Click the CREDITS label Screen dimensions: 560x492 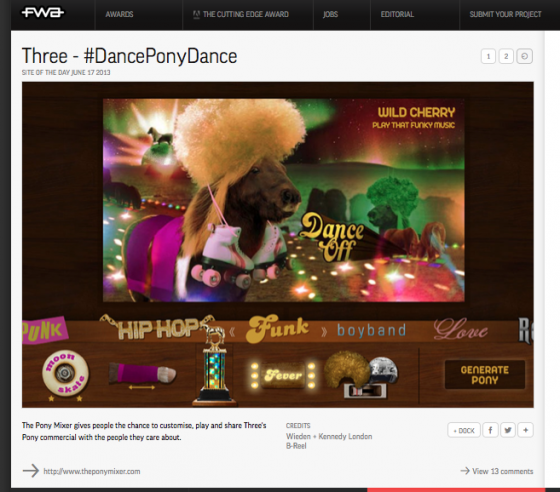click(298, 426)
